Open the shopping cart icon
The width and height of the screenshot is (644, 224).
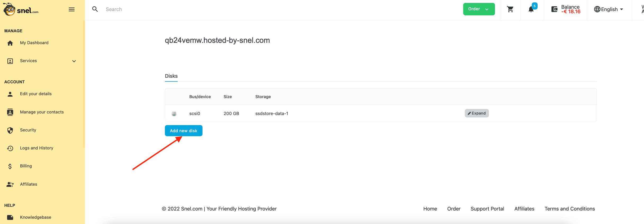510,10
